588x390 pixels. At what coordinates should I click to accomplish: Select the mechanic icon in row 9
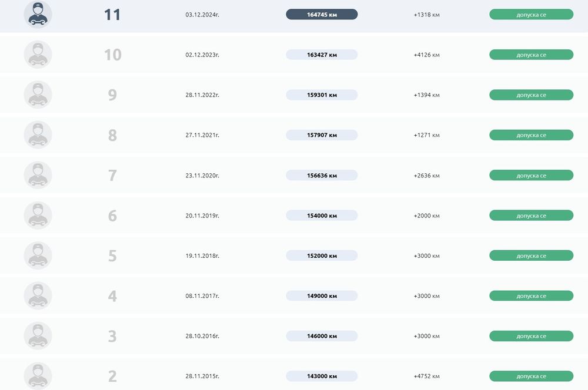(x=38, y=95)
